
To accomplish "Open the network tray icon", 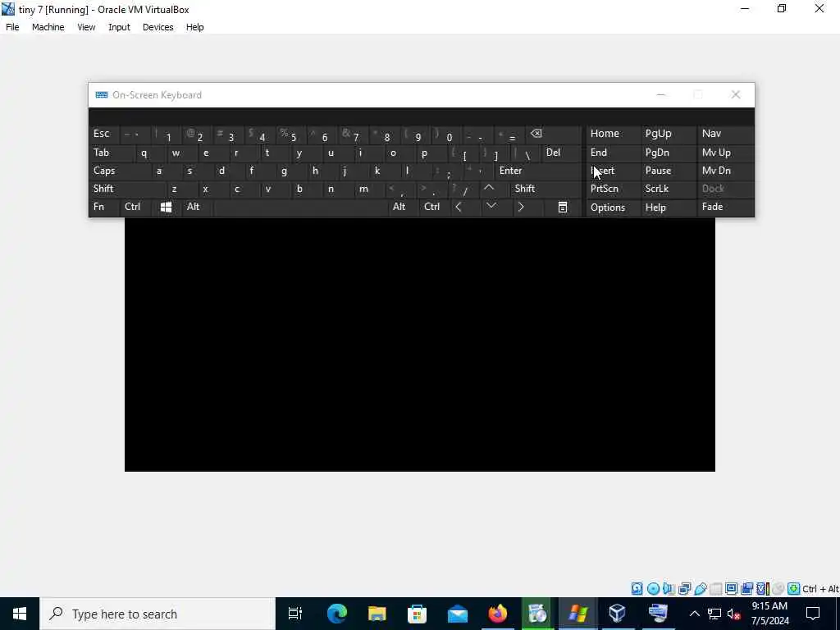I will tap(714, 614).
